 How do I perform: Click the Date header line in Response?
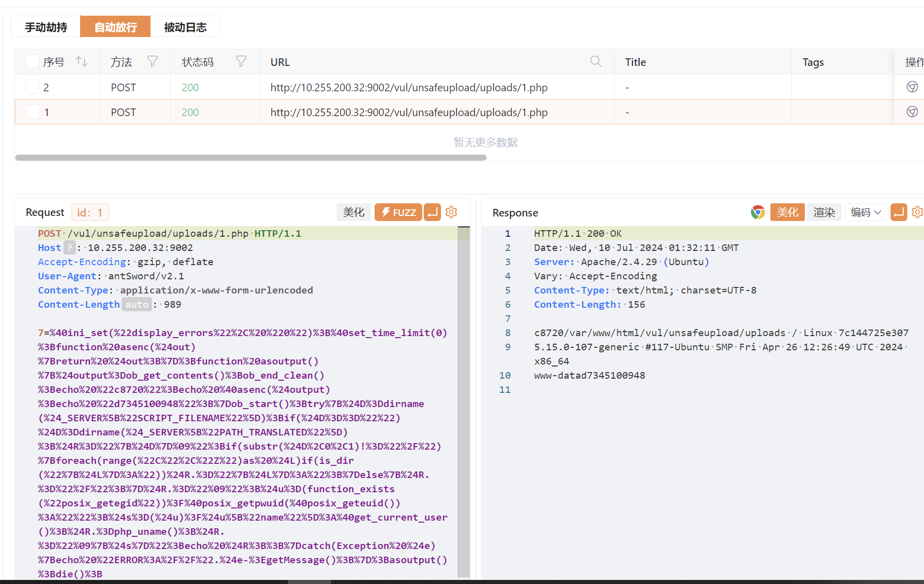[636, 248]
